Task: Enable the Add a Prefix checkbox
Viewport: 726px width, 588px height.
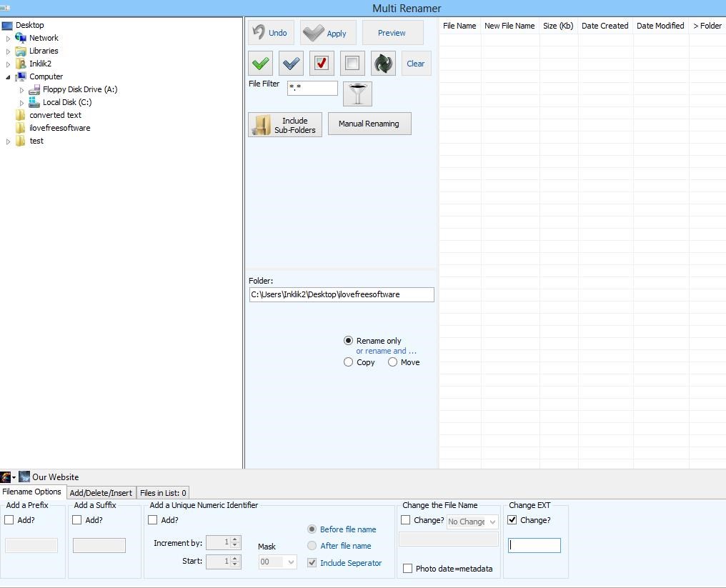Action: pos(9,520)
